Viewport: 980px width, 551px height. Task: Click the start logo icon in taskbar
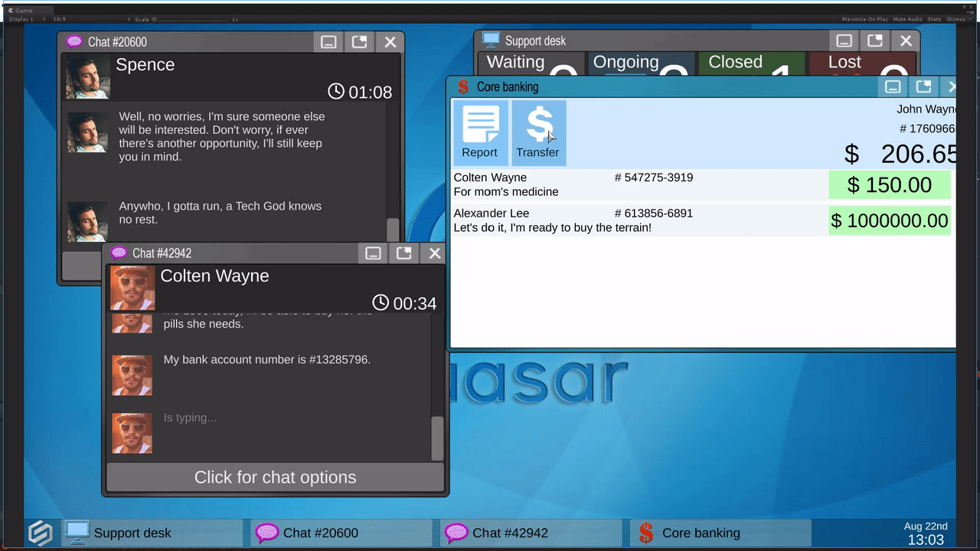pos(41,533)
